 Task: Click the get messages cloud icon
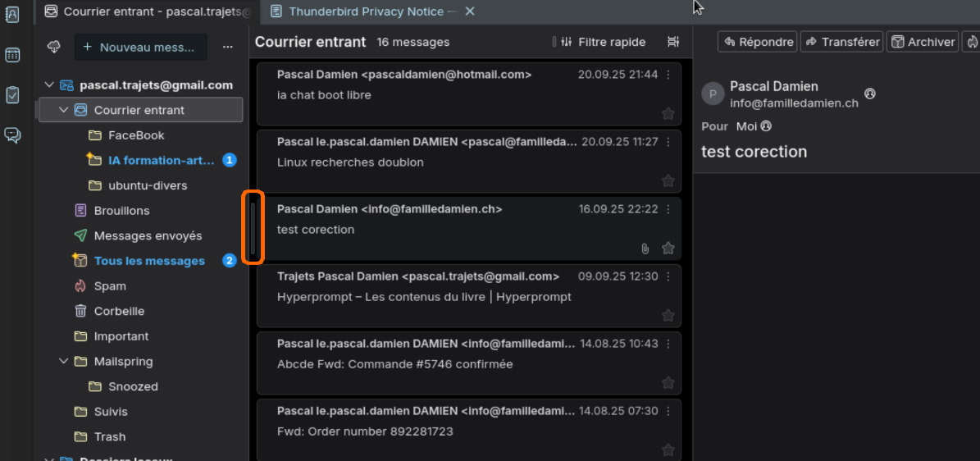[x=54, y=48]
